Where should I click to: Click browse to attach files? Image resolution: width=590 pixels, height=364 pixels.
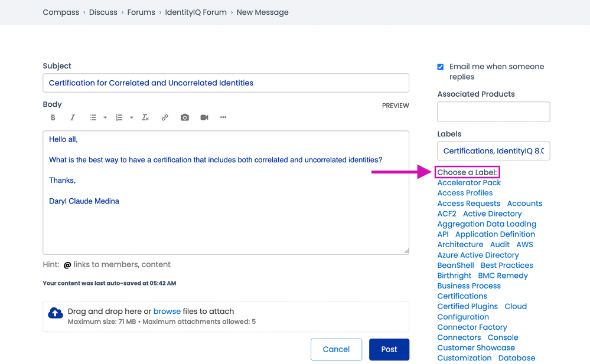click(x=167, y=311)
